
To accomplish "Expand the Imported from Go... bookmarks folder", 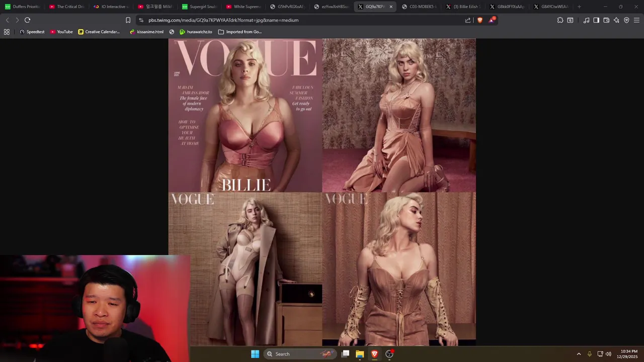I will [240, 32].
